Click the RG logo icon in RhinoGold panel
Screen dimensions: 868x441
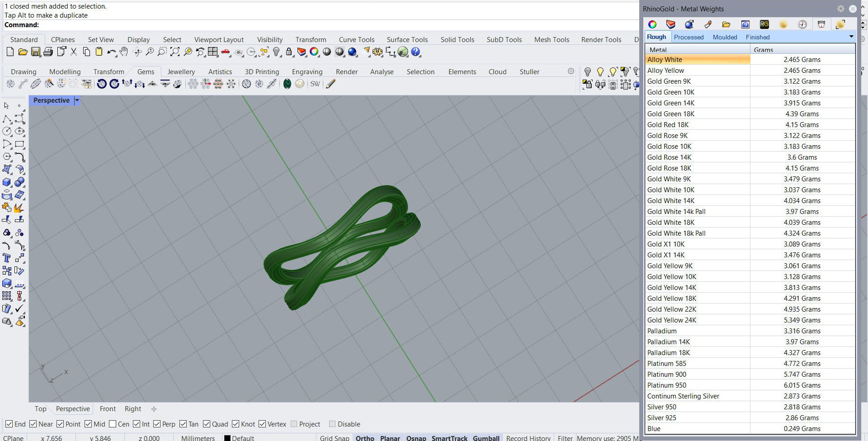point(764,24)
